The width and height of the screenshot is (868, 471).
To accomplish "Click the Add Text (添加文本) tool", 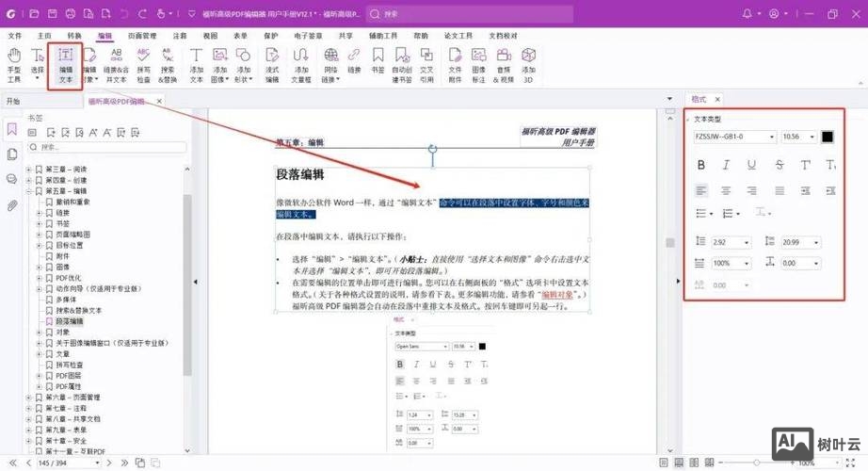I will 196,64.
